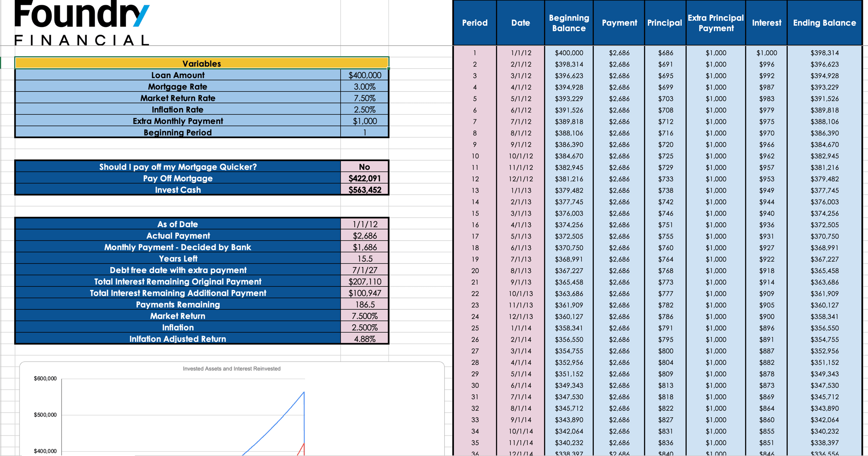Click the Inflation Adjusted Return 4.88% cell
The width and height of the screenshot is (868, 456).
[x=365, y=339]
